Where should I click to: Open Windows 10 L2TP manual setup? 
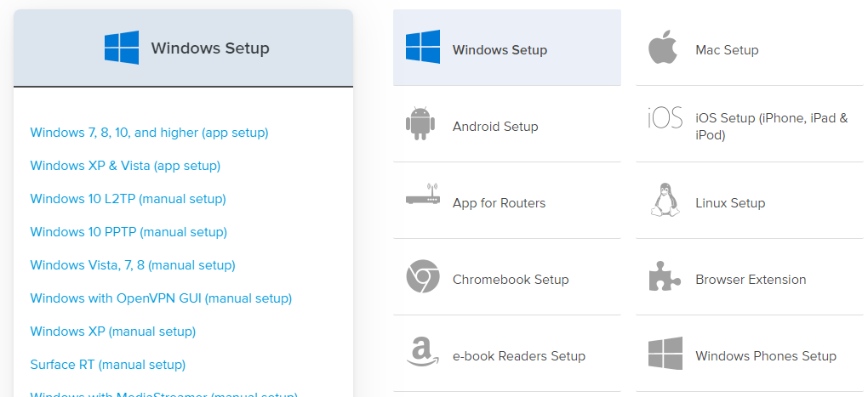[128, 199]
